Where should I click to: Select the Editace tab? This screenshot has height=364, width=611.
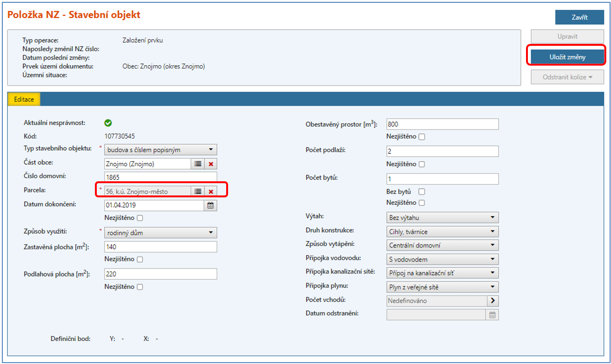click(24, 99)
